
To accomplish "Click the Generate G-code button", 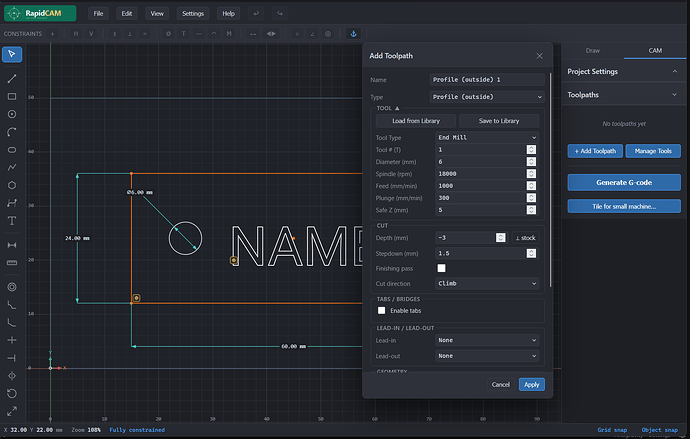I will [624, 183].
